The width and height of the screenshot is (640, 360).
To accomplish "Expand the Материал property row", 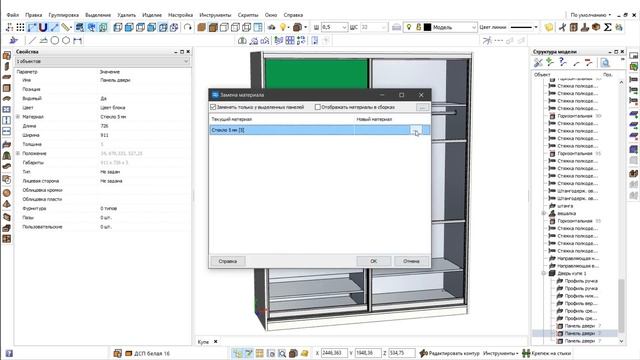I will coord(18,117).
